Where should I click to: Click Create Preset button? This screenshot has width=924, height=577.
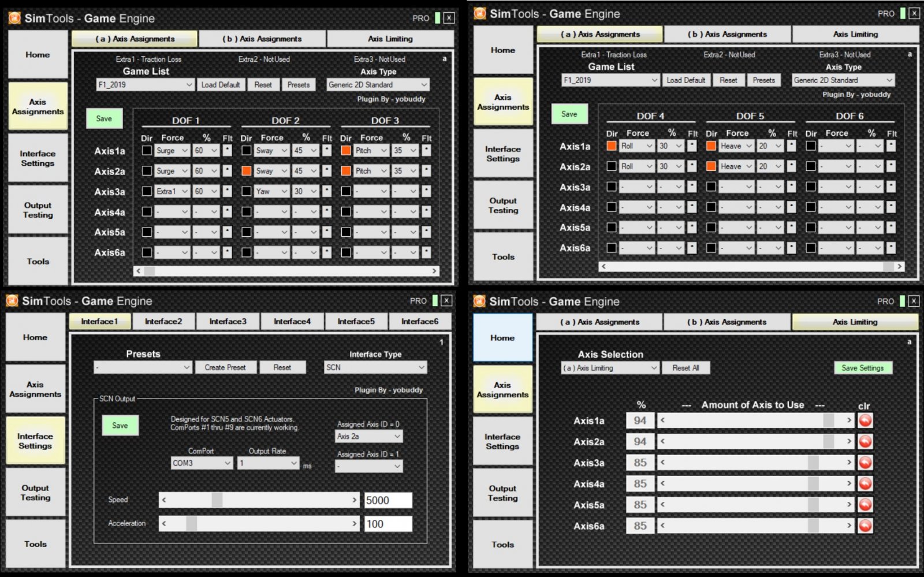[x=225, y=367]
